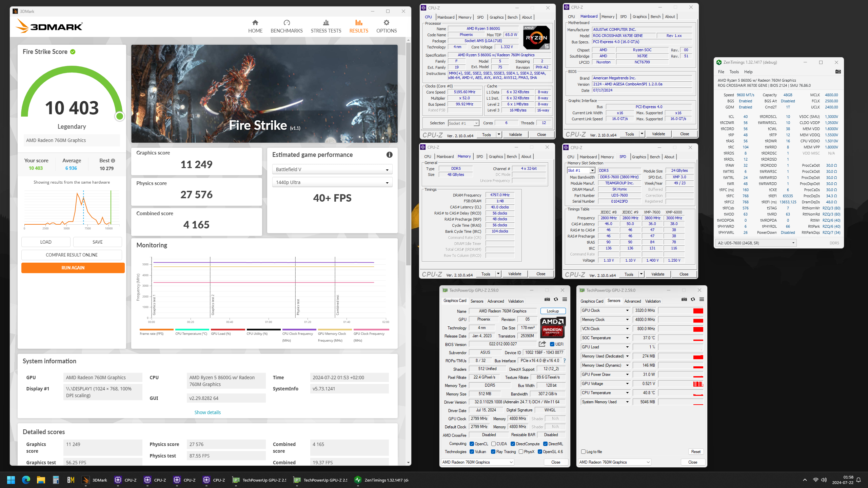Click the pink GPU Clock Frequency legend swatch
868x488 pixels.
pyautogui.click(x=371, y=329)
